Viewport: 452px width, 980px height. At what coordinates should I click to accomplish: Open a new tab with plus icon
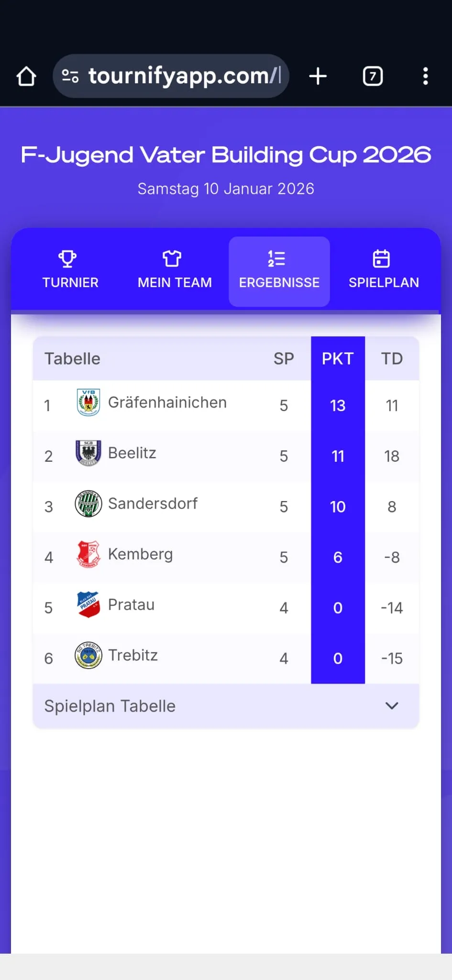(318, 76)
